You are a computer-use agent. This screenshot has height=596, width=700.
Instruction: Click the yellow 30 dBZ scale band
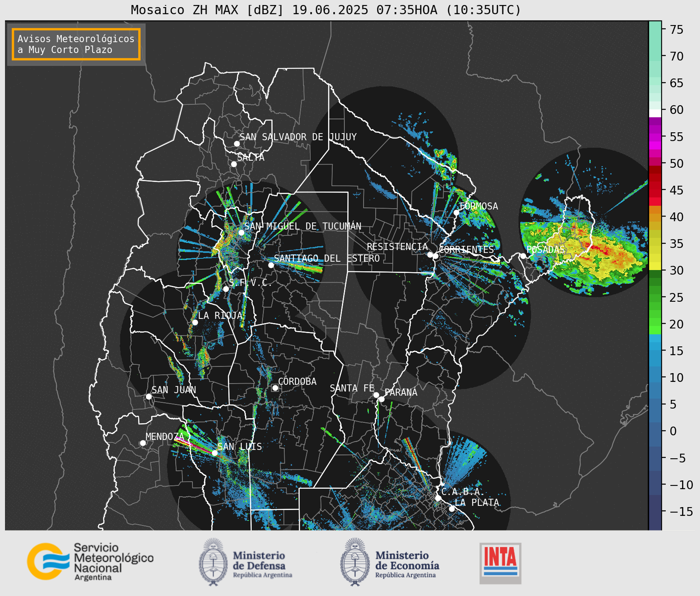655,266
